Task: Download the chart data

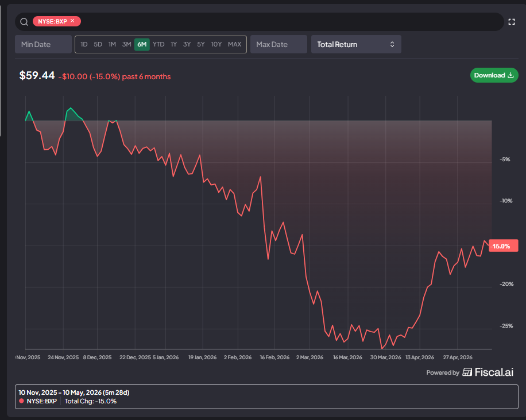Action: 494,75
